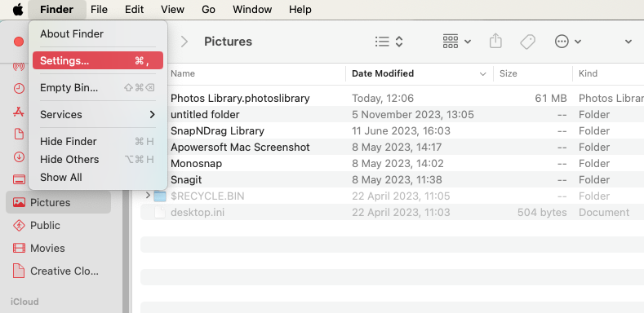Go forward with toolbar forward arrow

[x=184, y=42]
